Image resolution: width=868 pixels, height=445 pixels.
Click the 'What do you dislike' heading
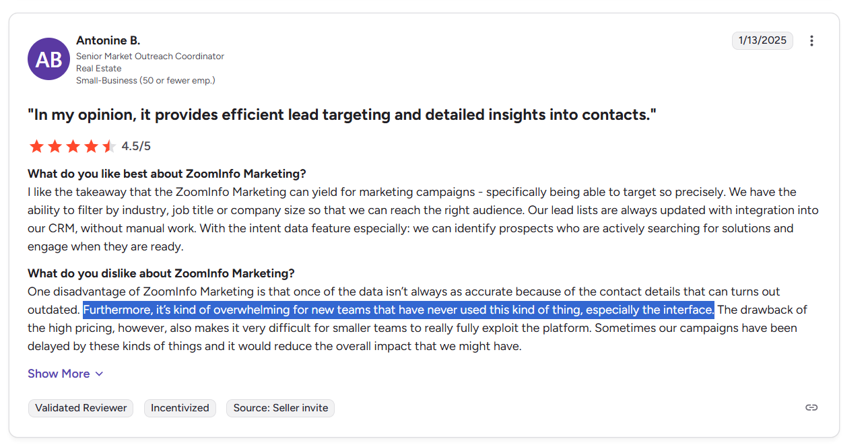pyautogui.click(x=161, y=273)
